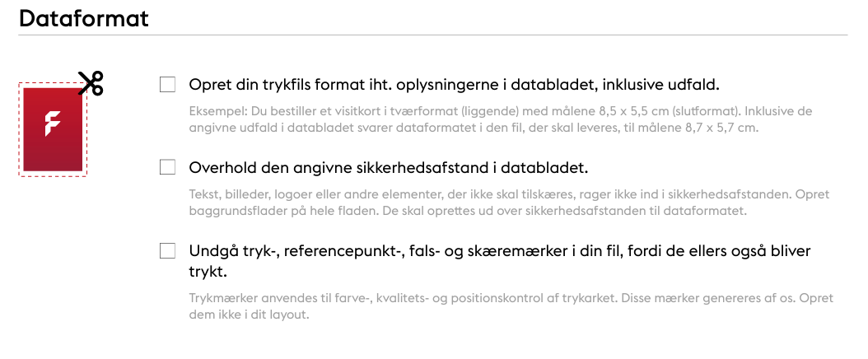
Task: Check the 'Opret din trykfils format' checkbox
Action: [x=167, y=85]
